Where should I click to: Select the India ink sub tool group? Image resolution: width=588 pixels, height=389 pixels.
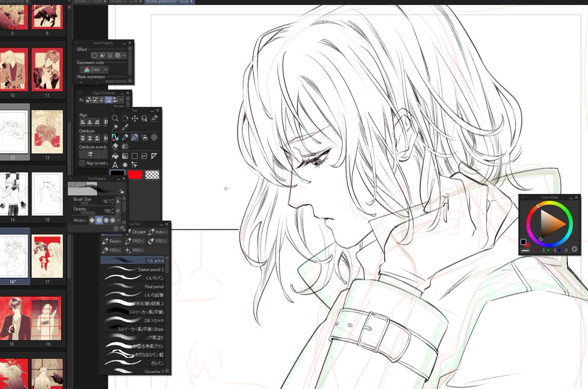point(158,232)
